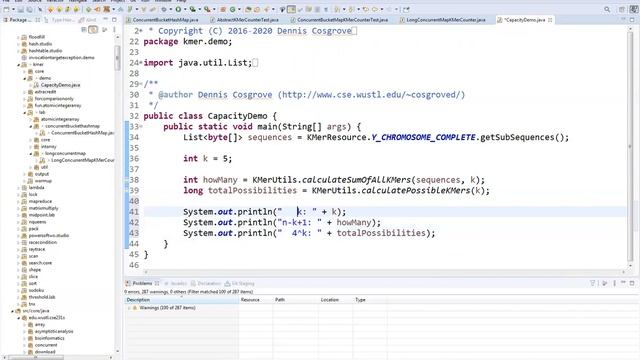Collapse the src/core/java source folder
The height and width of the screenshot is (360, 640).
point(12,311)
